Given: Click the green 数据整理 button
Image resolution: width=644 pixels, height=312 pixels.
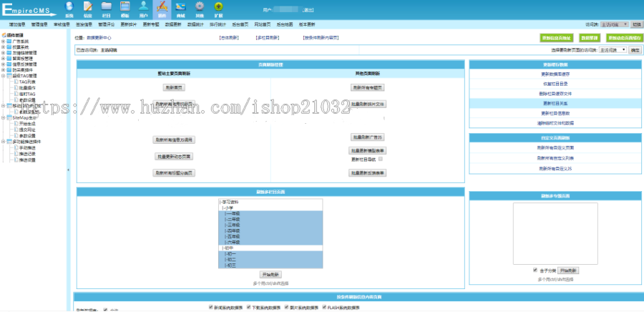Looking at the screenshot, I should pyautogui.click(x=590, y=38).
